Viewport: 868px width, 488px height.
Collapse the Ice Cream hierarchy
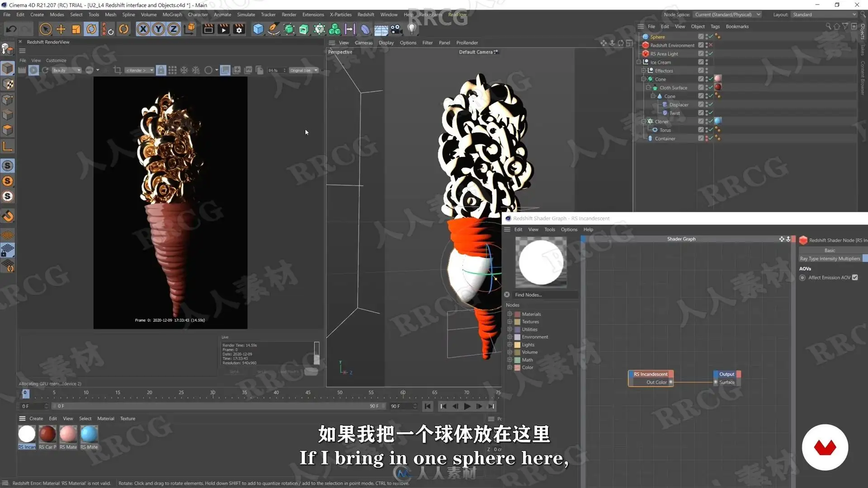point(638,62)
